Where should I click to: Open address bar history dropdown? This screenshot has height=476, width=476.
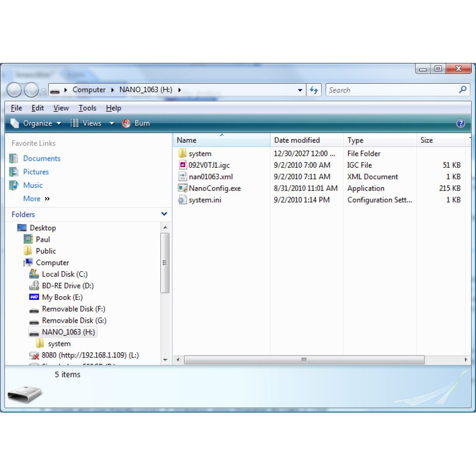click(x=300, y=90)
